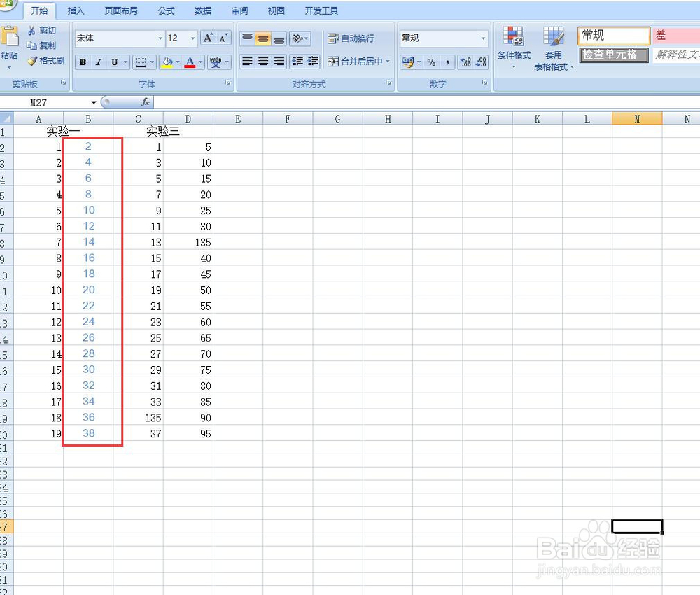Enable 自动换行 wrap text
Viewport: 700px width, 595px height.
[351, 38]
